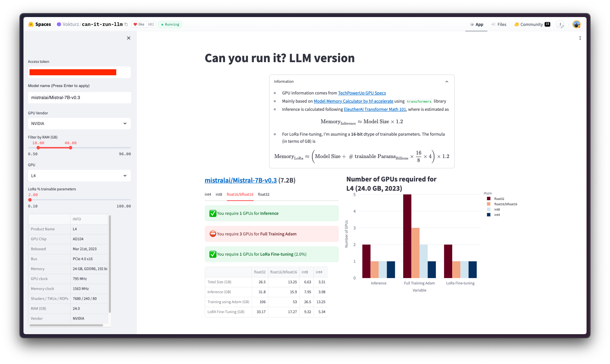Image resolution: width=610 pixels, height=364 pixels.
Task: Select the int8 dtype tab
Action: coord(219,195)
